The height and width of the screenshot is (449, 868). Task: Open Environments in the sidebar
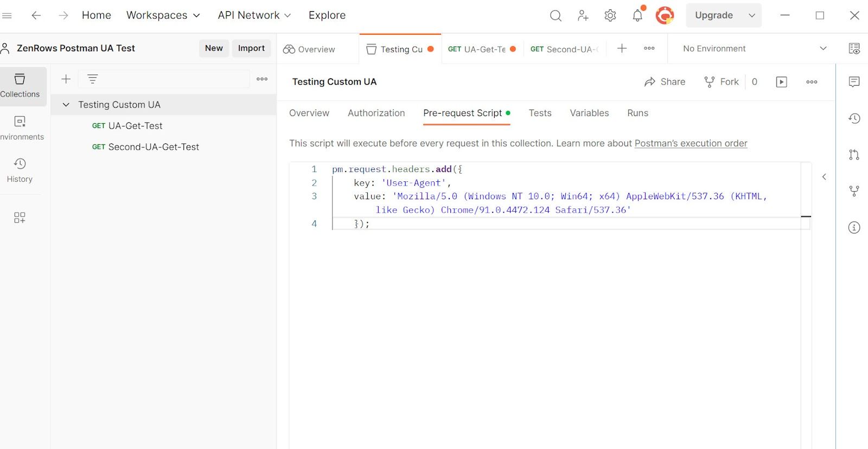tap(20, 128)
